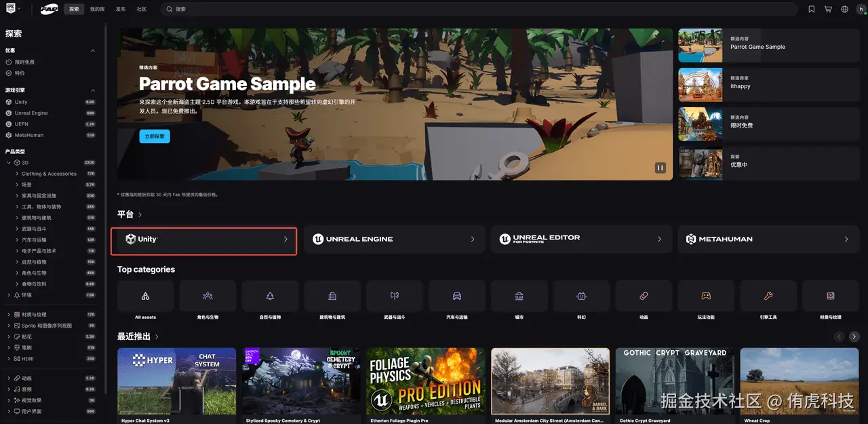
Task: Pause the featured banner carousel
Action: [x=660, y=168]
